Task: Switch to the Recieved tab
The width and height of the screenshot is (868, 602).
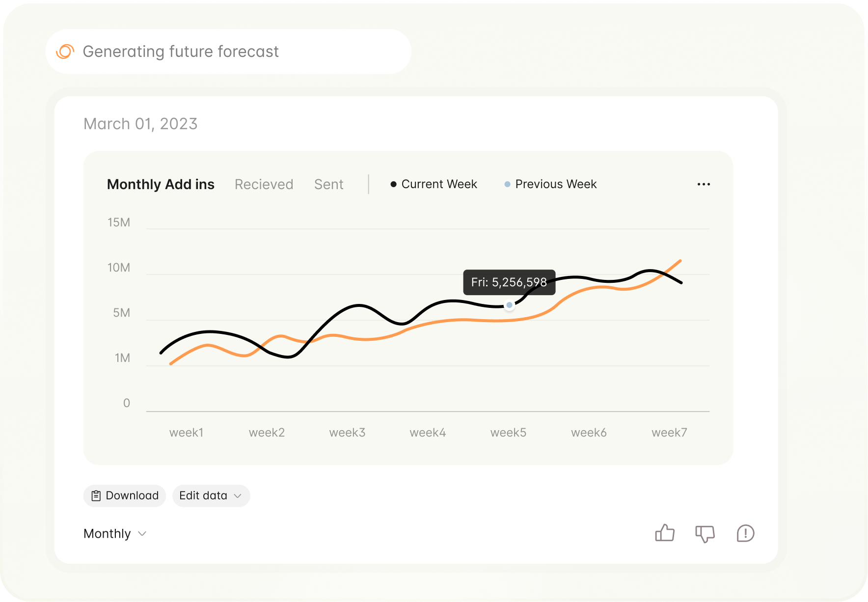Action: tap(264, 184)
